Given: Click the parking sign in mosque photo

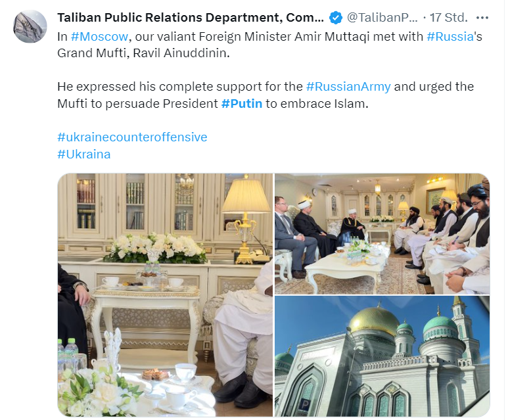Looking at the screenshot, I should [304, 405].
